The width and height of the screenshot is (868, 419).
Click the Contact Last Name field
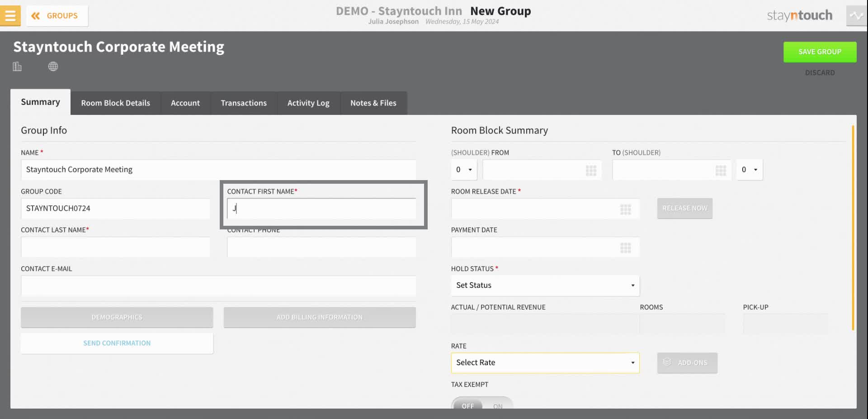115,247
